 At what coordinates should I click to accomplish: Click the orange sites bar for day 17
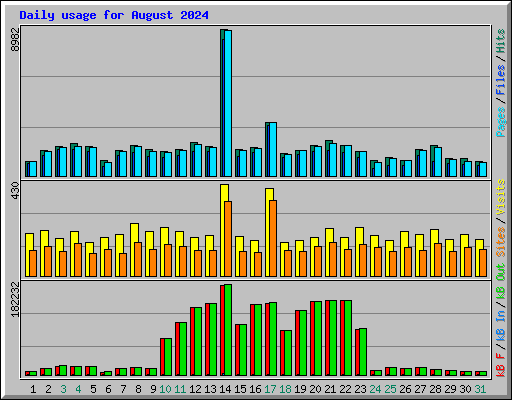pyautogui.click(x=273, y=238)
